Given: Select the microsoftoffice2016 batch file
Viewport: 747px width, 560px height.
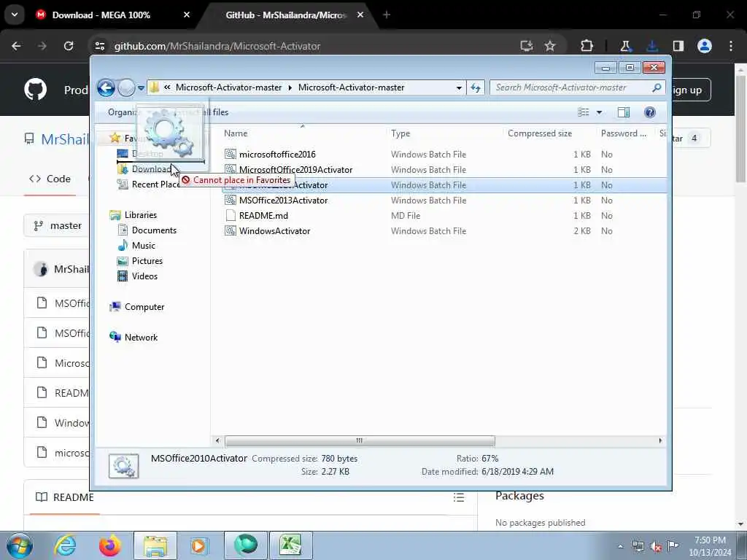Looking at the screenshot, I should (277, 155).
